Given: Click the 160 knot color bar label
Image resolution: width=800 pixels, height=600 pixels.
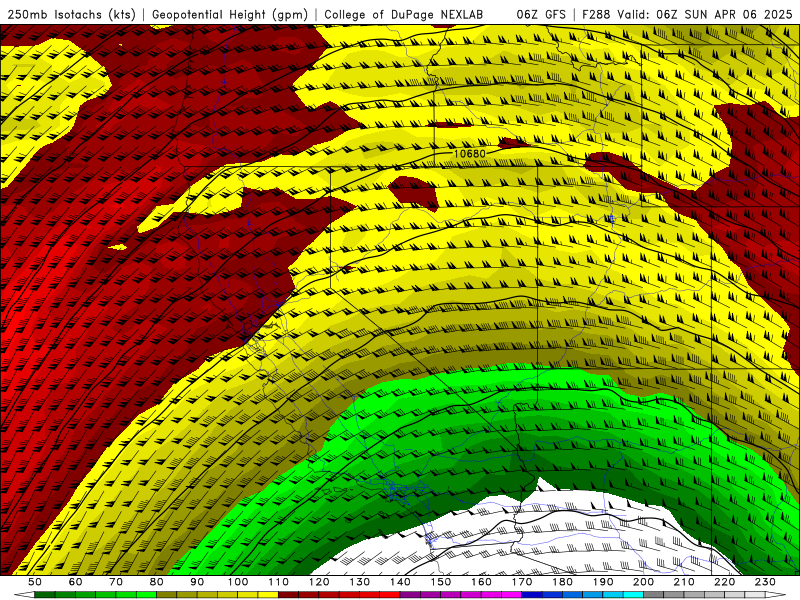Looking at the screenshot, I should pyautogui.click(x=481, y=582).
